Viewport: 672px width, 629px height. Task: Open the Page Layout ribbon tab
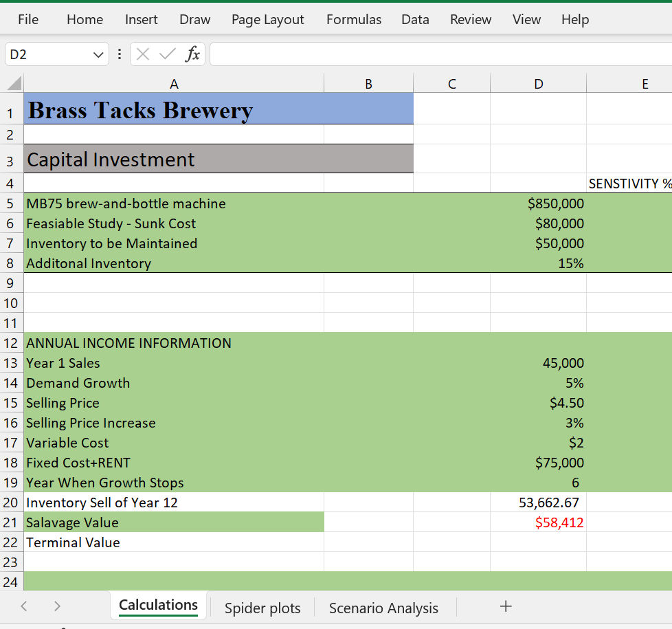pyautogui.click(x=268, y=19)
